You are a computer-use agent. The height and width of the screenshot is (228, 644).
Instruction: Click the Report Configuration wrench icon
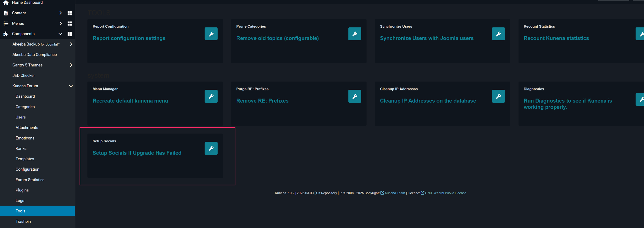coord(211,34)
